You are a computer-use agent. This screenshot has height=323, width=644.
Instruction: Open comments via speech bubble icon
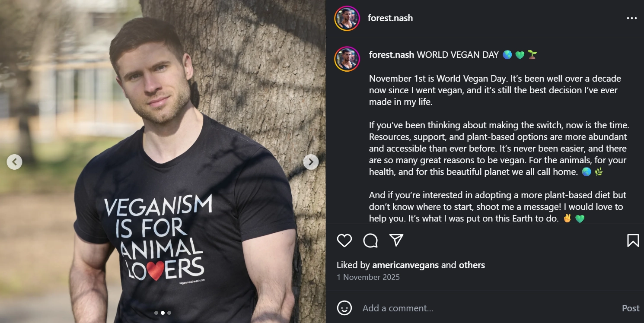pyautogui.click(x=370, y=241)
